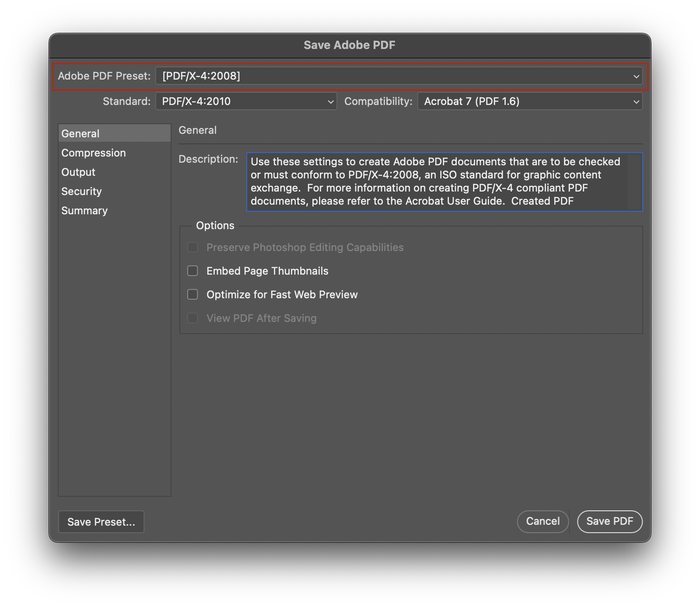Toggle Preserve Photoshop Editing Capabilities checkbox
Image resolution: width=700 pixels, height=607 pixels.
click(192, 247)
